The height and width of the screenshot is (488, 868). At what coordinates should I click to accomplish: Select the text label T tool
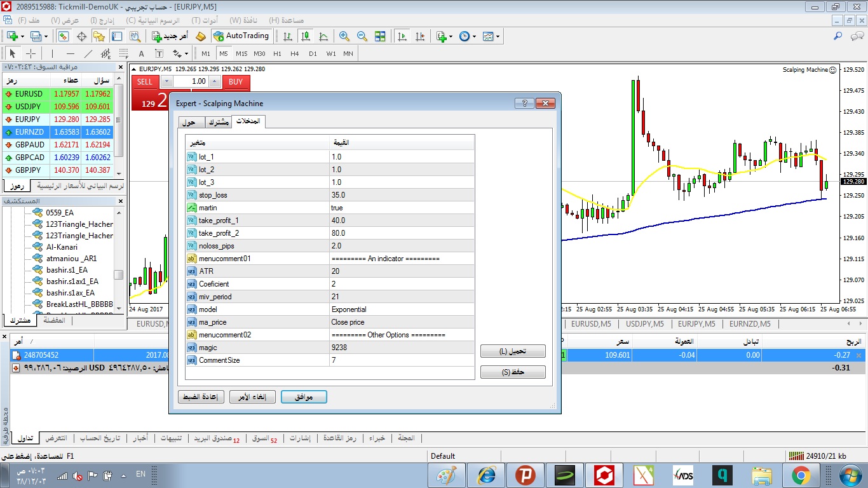159,53
